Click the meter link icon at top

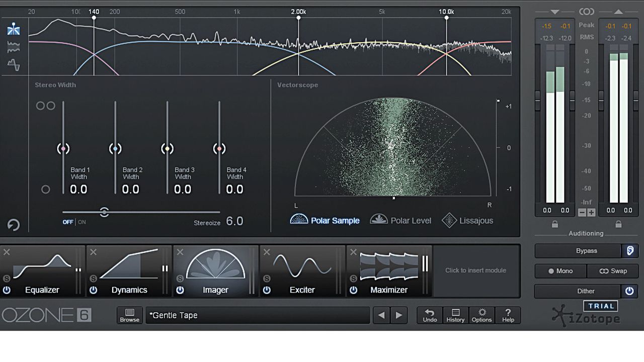pyautogui.click(x=586, y=12)
